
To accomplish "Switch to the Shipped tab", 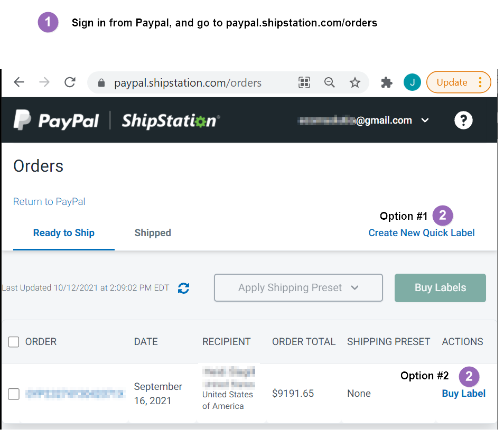I will tap(153, 232).
